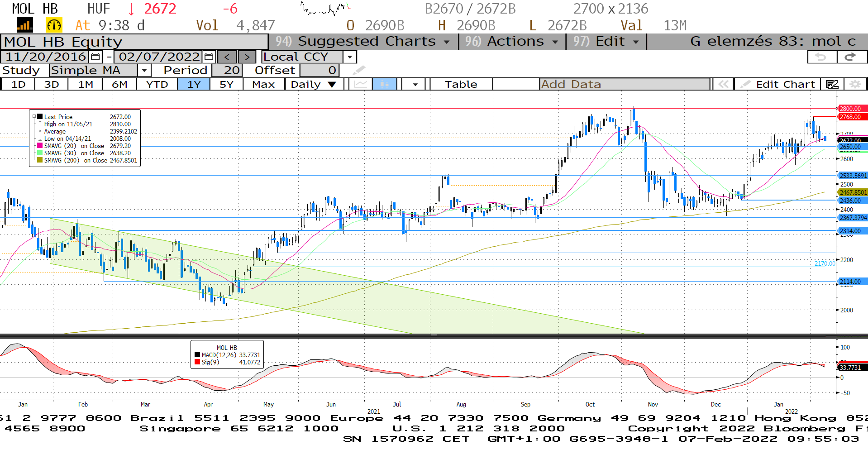Click the SMAVG (20) magenta legend swatch
The image size is (868, 464).
click(x=40, y=146)
